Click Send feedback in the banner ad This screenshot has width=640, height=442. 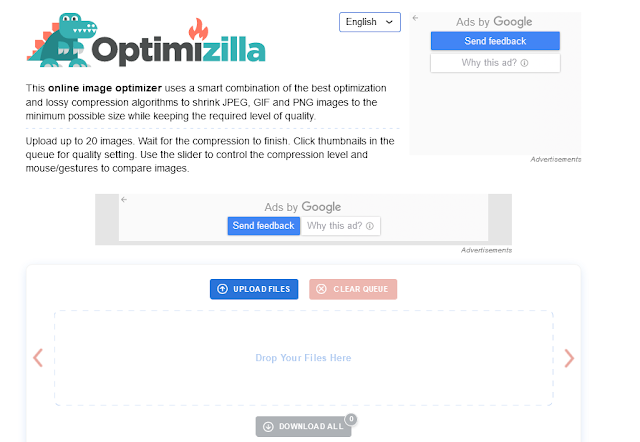264,226
